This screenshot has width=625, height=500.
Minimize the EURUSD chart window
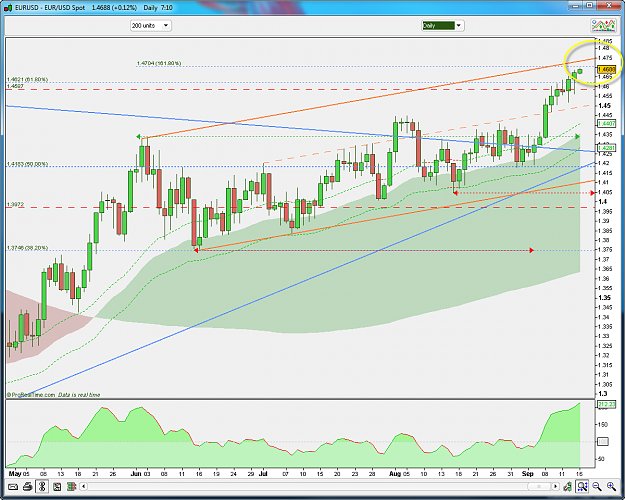point(576,6)
